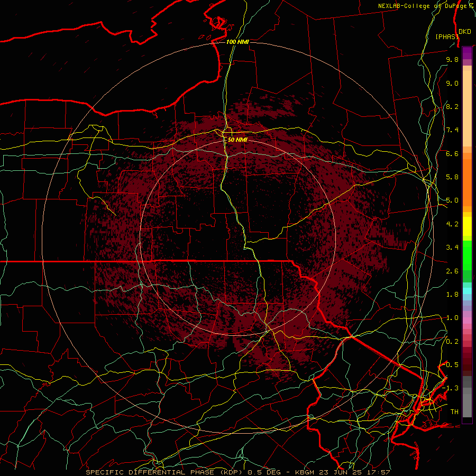Click the 5.0 scale value
This screenshot has height=476, width=476.
point(452,200)
